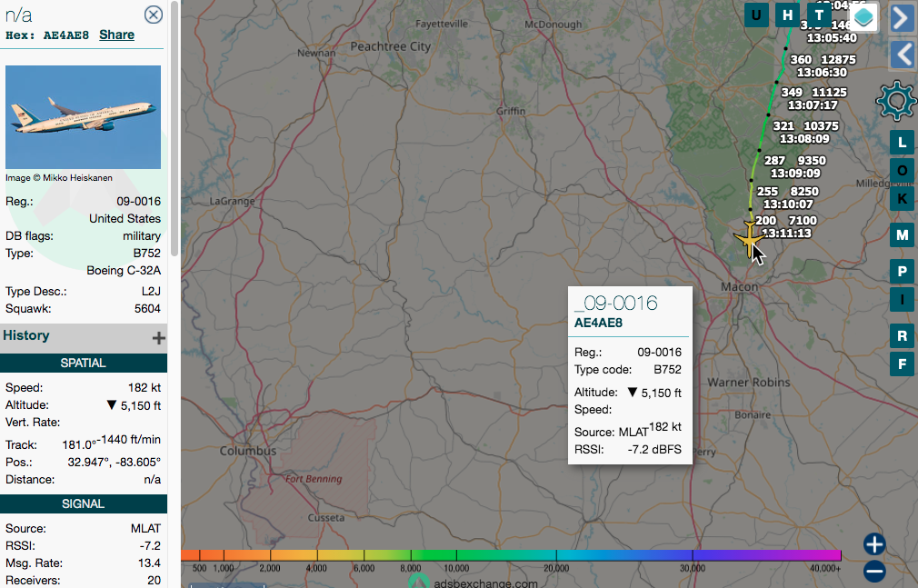Click the F map button
The image size is (918, 588).
[x=903, y=364]
